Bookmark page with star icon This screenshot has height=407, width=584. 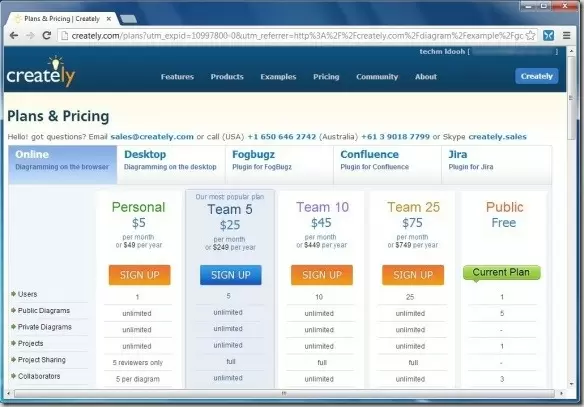(530, 36)
